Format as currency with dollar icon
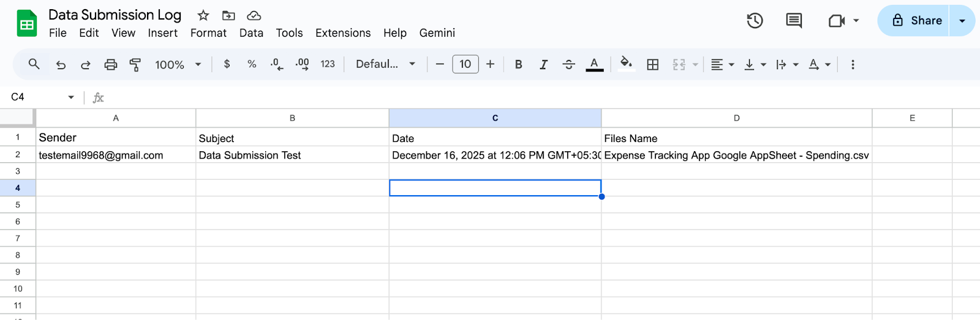Image resolution: width=980 pixels, height=320 pixels. click(227, 64)
